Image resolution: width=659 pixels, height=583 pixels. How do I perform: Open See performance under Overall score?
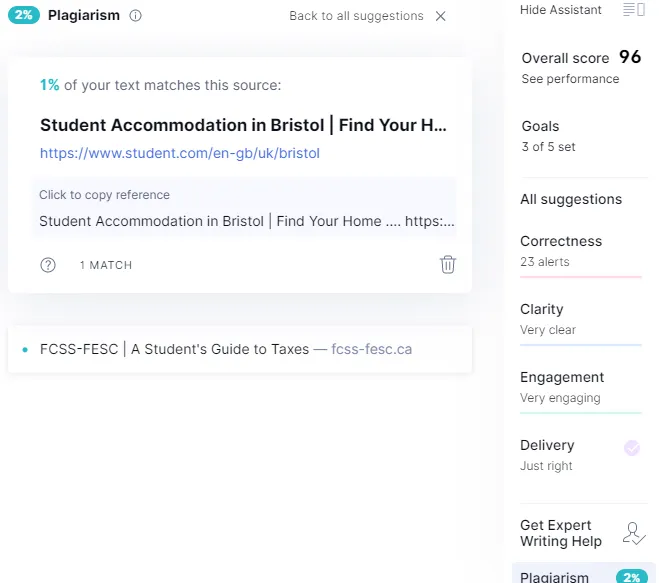(570, 79)
